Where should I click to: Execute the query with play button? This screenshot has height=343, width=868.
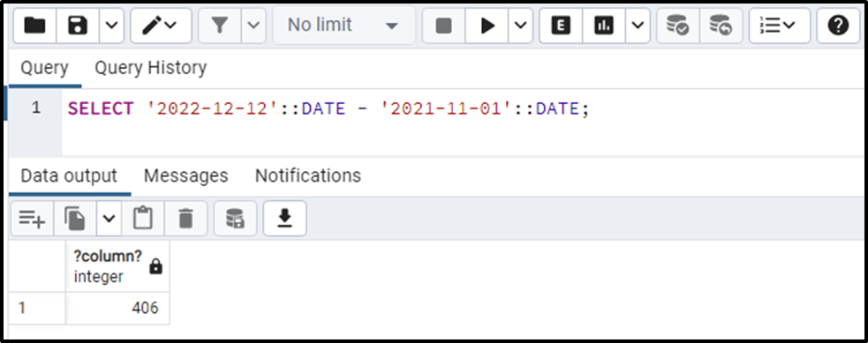487,26
